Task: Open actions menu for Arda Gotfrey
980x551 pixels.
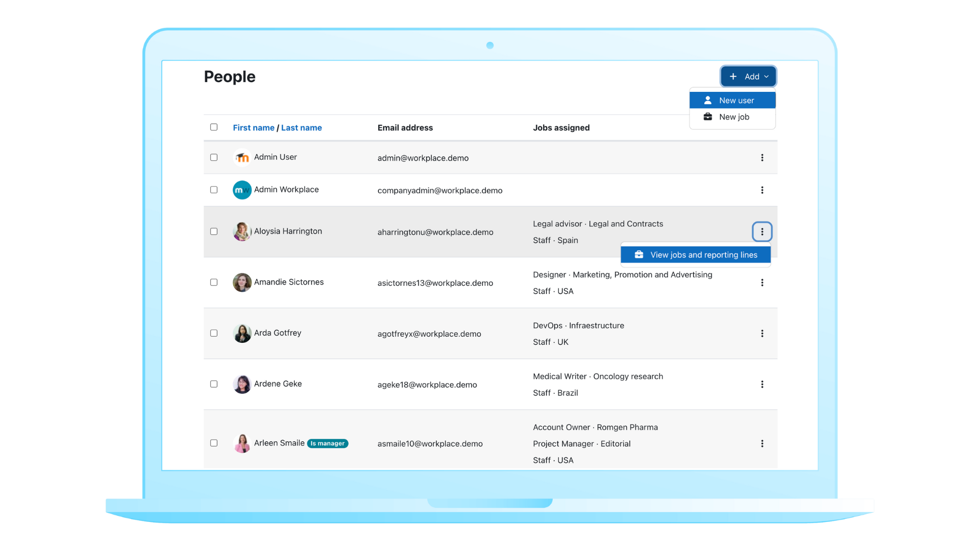Action: click(762, 333)
